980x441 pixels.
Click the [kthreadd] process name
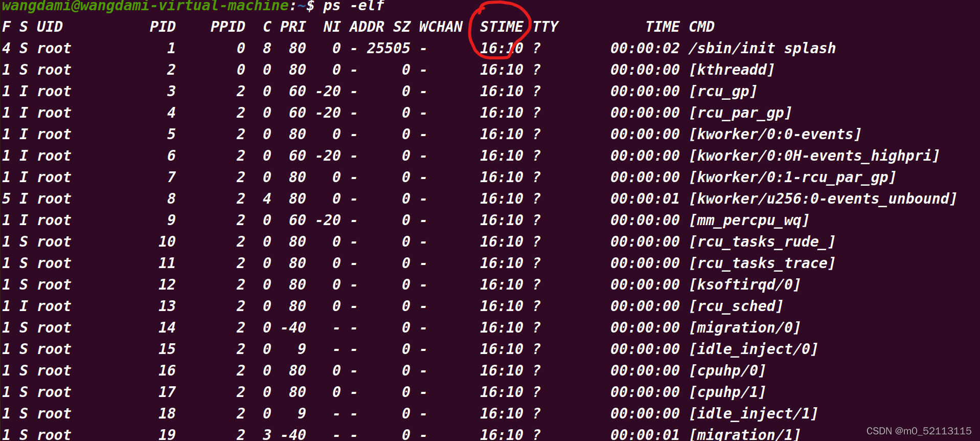tap(732, 70)
